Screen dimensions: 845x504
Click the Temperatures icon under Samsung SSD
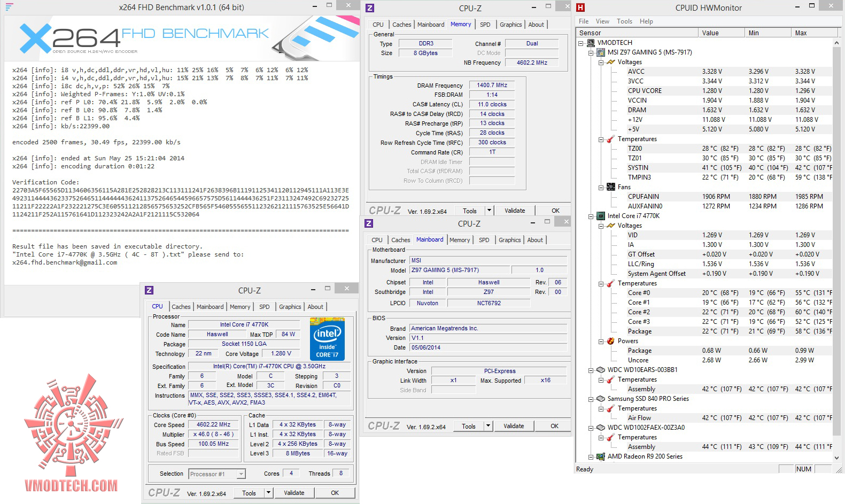(611, 408)
